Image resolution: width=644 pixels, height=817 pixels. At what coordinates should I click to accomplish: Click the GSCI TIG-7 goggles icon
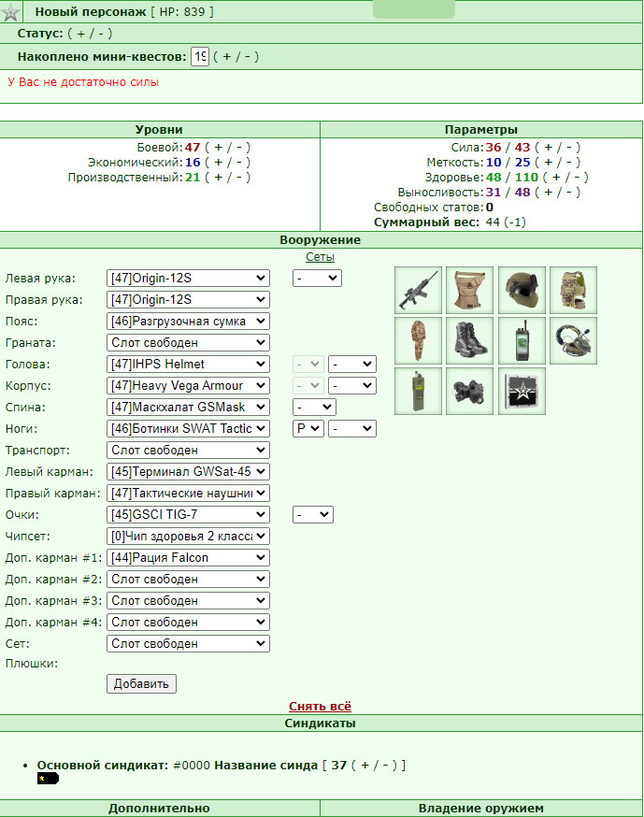pyautogui.click(x=469, y=392)
